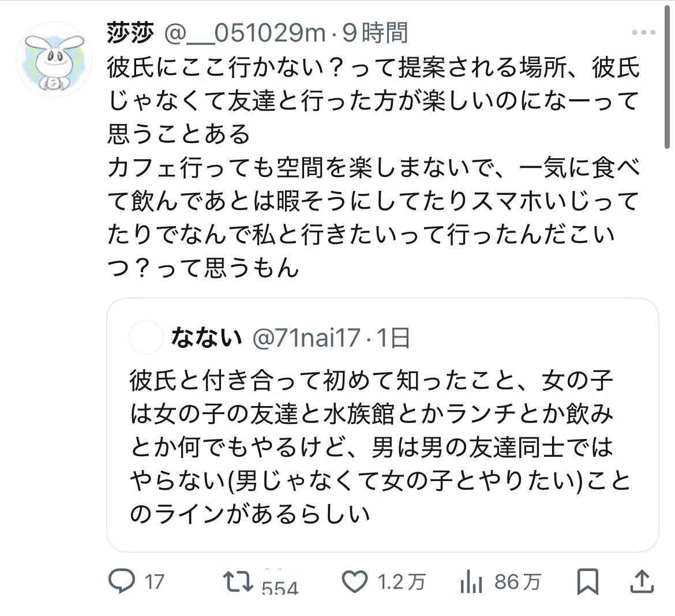This screenshot has width=675, height=616.
Task: Tap the share upload icon
Action: coord(643,581)
